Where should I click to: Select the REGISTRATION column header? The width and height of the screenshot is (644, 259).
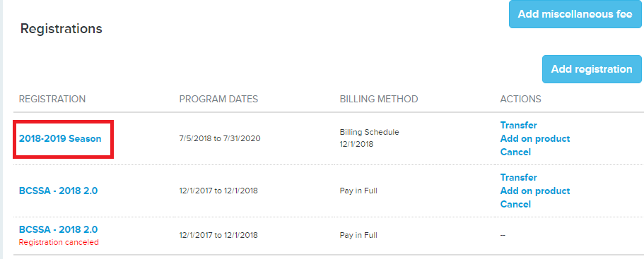52,100
